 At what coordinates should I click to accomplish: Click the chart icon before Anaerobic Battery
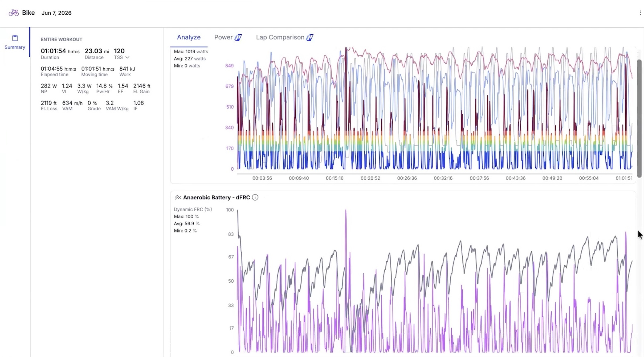(x=178, y=197)
